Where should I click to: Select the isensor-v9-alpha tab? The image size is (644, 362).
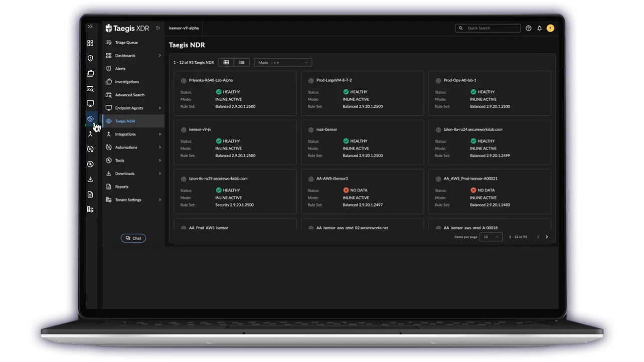[x=184, y=28]
